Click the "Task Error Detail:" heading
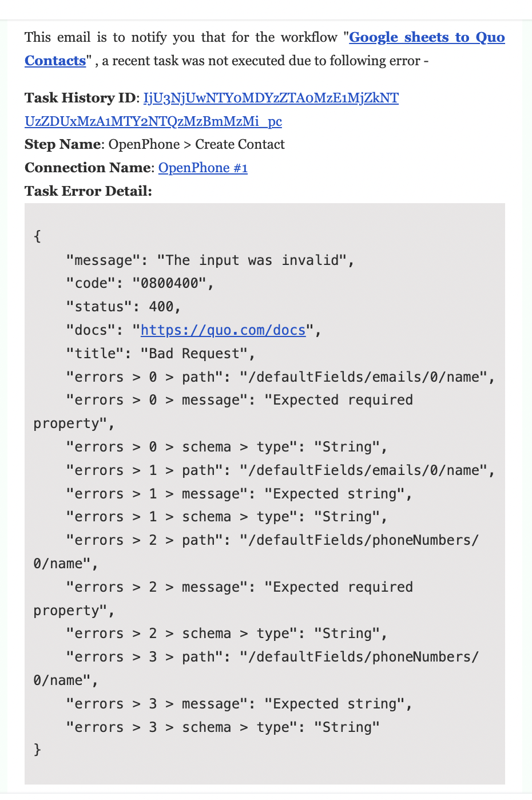 (88, 191)
